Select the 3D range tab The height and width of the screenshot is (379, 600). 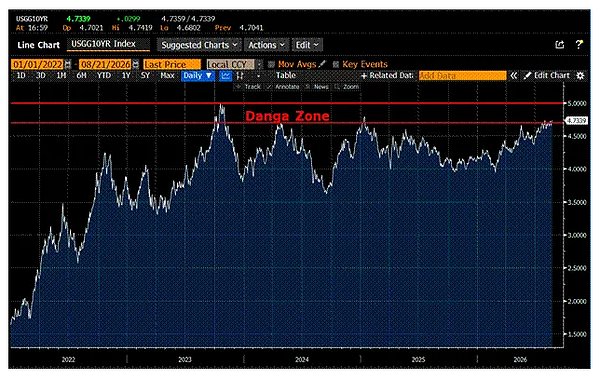(x=41, y=75)
